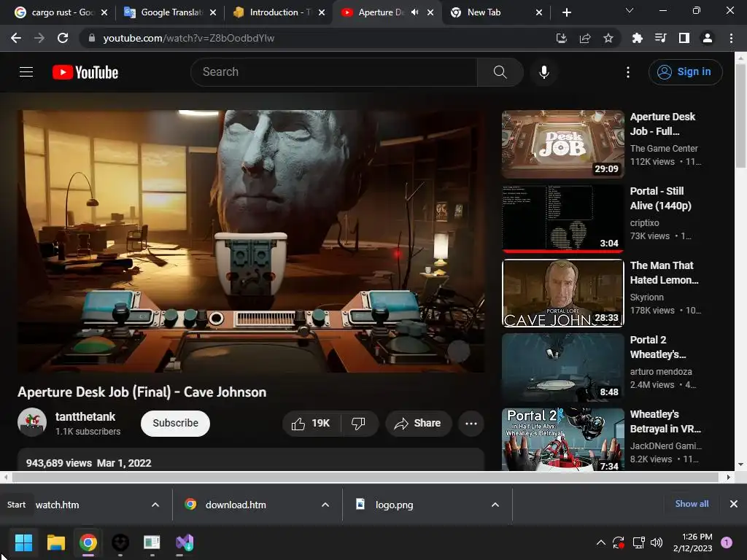
Task: Click the Sign in button
Action: (x=685, y=72)
